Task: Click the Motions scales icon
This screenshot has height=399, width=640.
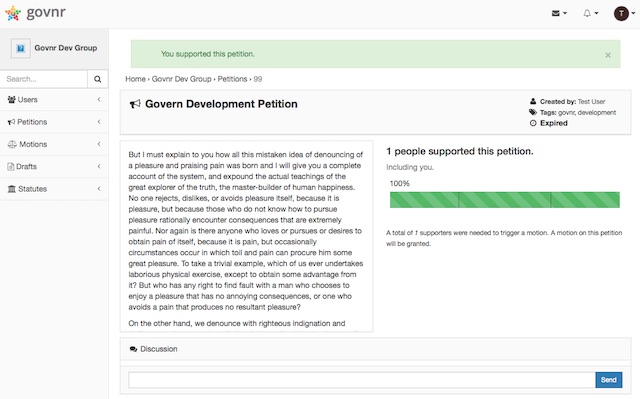Action: (x=12, y=144)
